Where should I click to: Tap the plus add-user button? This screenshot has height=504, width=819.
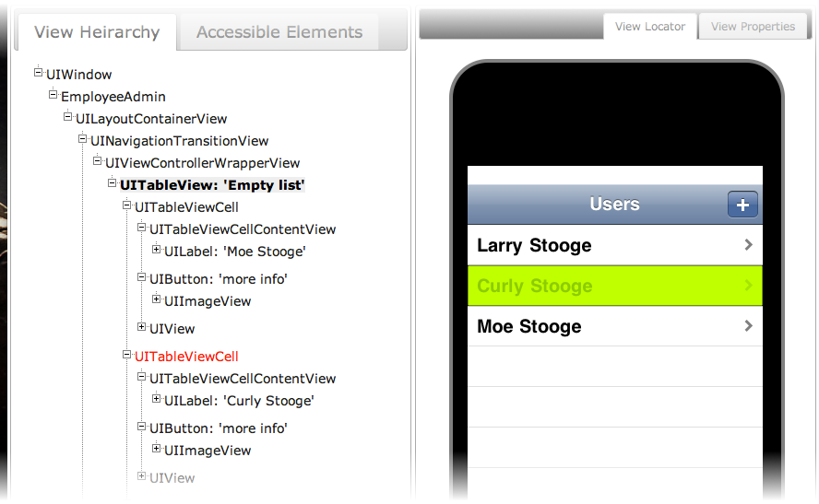[742, 205]
